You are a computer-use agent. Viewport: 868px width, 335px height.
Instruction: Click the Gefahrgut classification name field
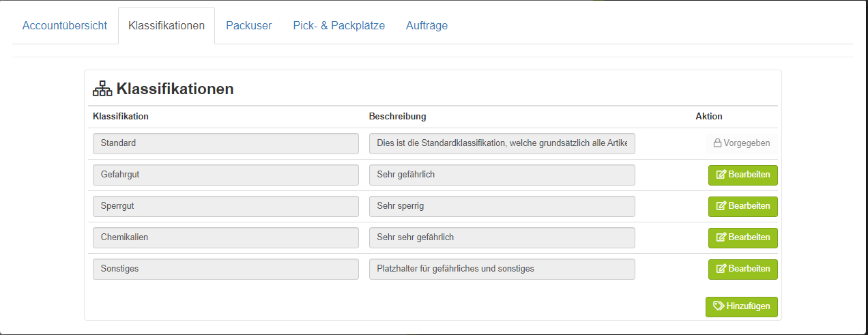click(226, 175)
